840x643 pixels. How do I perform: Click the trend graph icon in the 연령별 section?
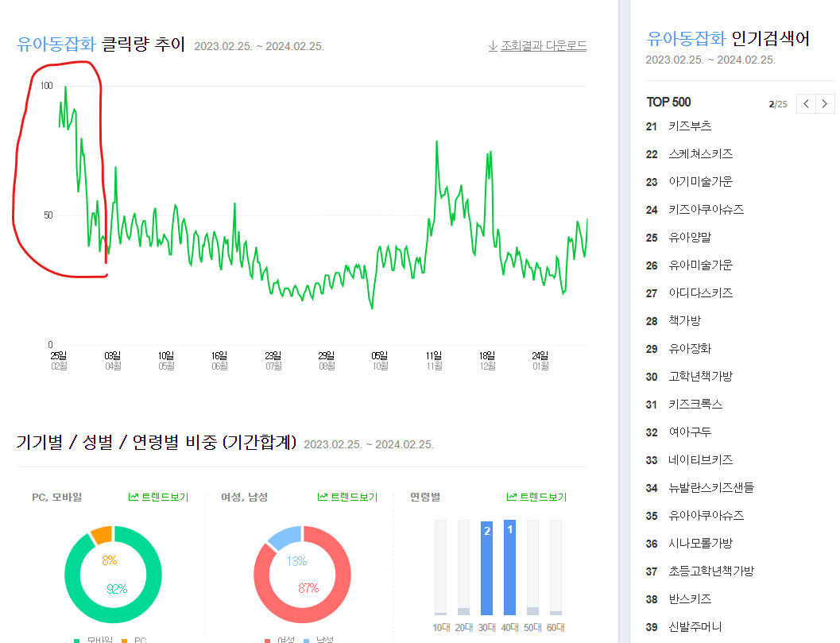tap(511, 496)
